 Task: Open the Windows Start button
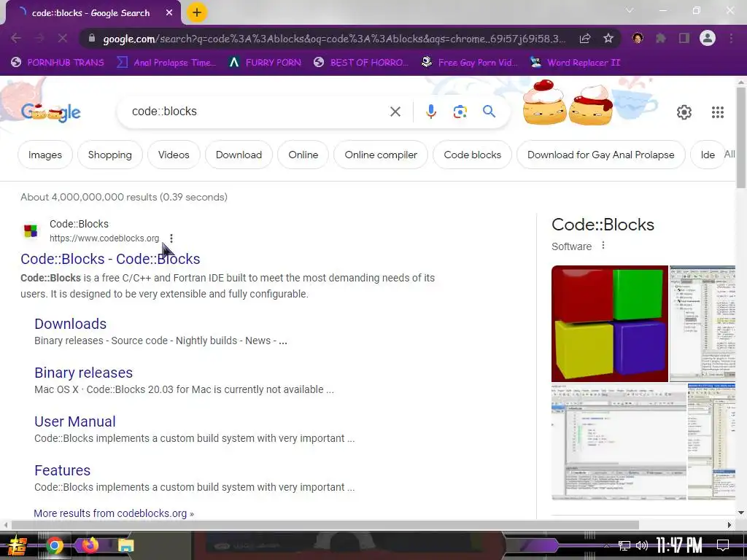(x=17, y=545)
